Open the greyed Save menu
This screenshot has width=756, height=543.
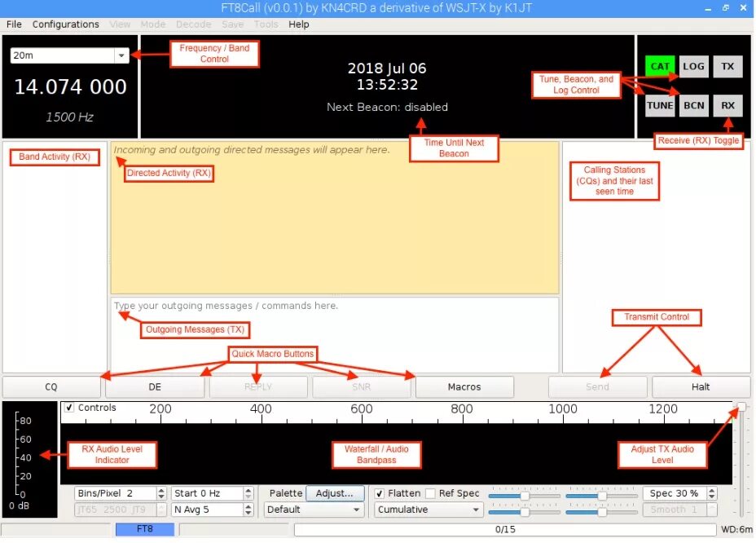point(232,24)
